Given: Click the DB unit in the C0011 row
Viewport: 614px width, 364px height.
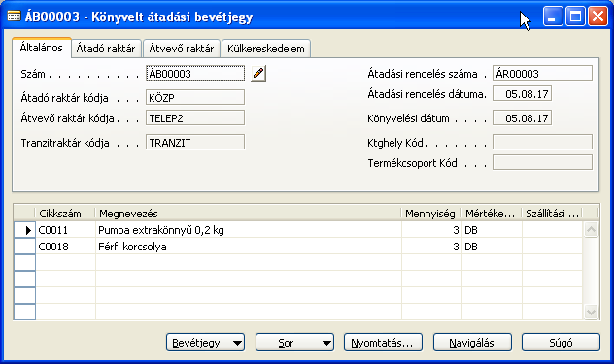Looking at the screenshot, I should 492,230.
